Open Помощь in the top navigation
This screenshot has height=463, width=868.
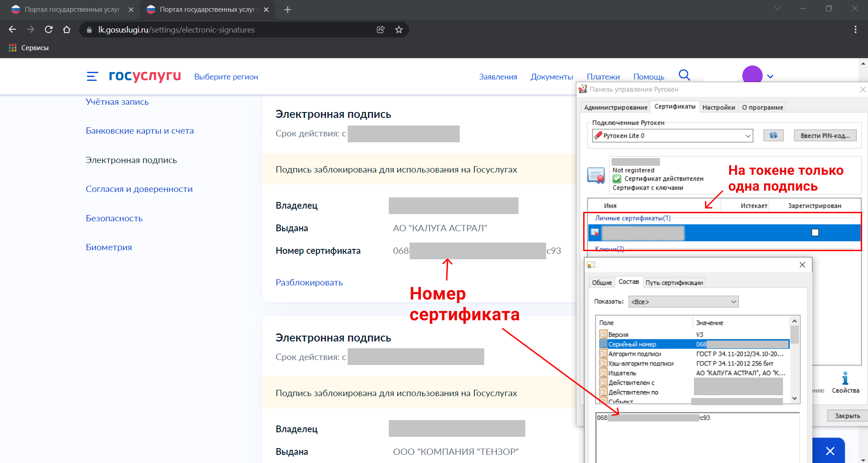click(x=649, y=77)
